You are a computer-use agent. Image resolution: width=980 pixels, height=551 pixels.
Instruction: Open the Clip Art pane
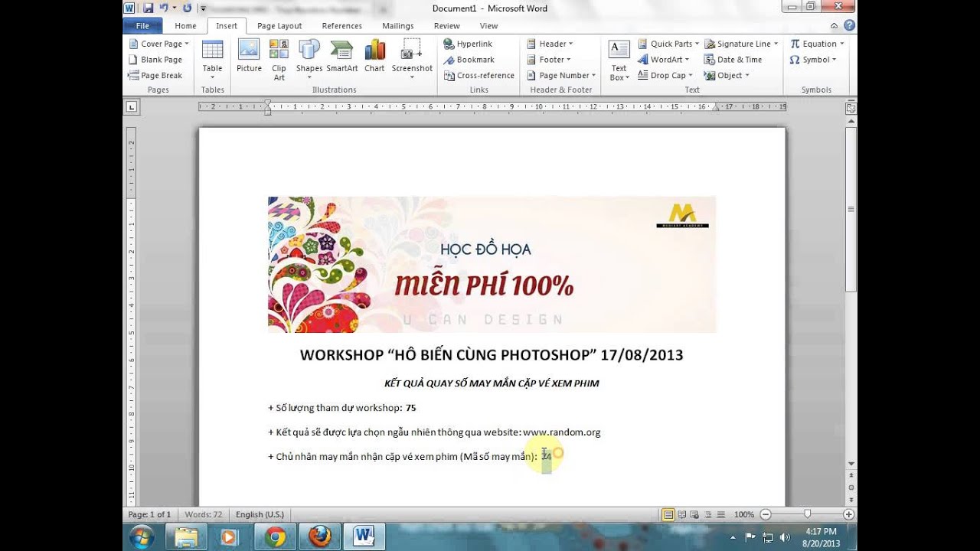[x=279, y=60]
